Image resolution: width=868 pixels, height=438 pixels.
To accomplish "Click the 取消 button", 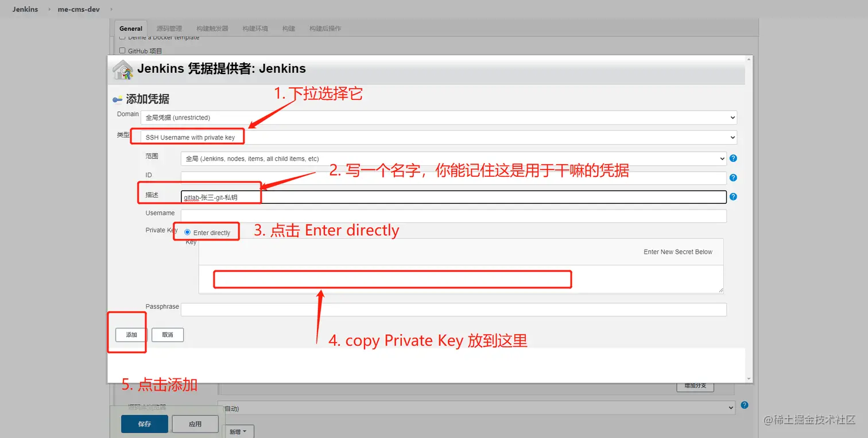I will coord(168,335).
